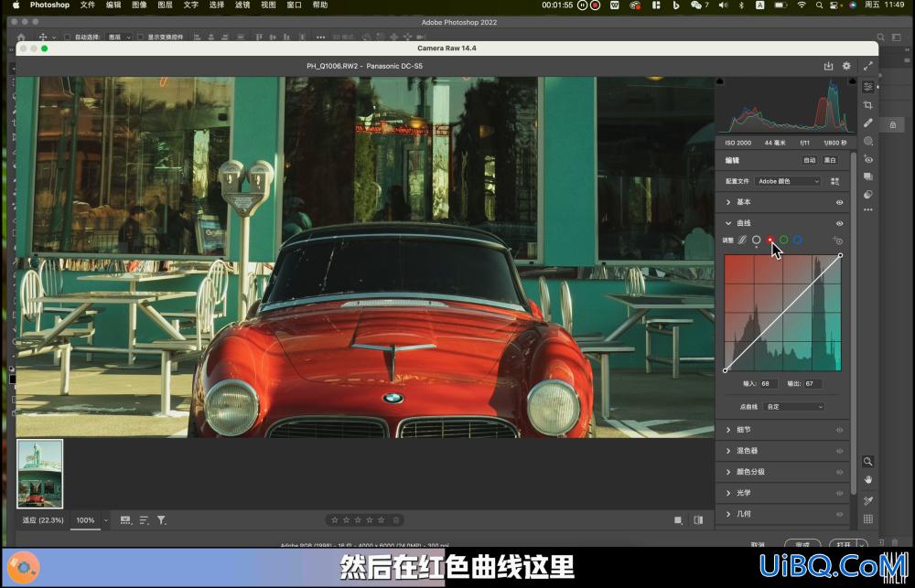Open the masking tool
915x588 pixels.
coord(868,141)
